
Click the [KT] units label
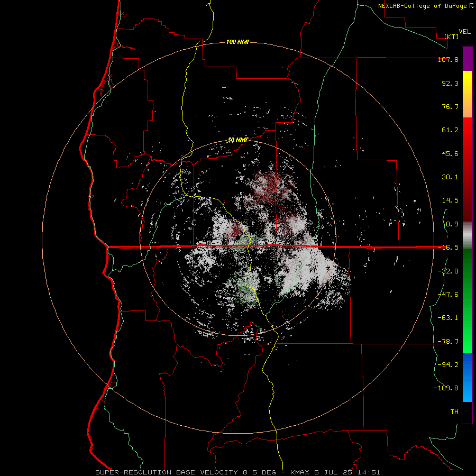[452, 36]
